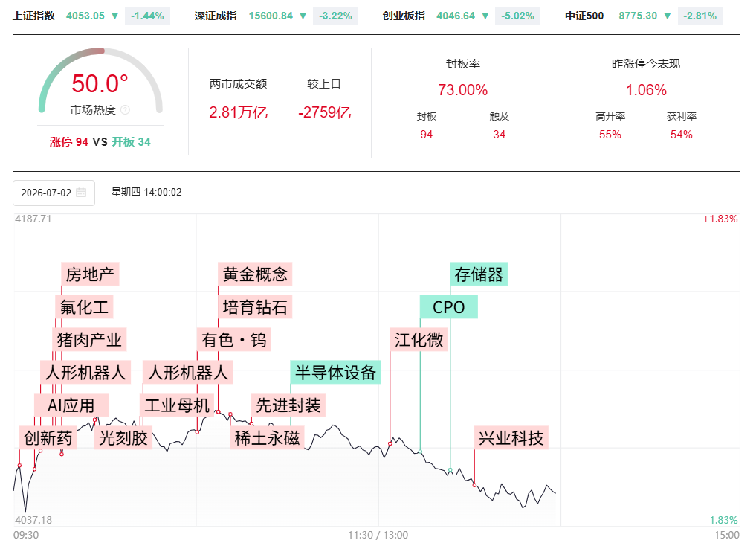Click the down arrow beside 深证成指 value

pyautogui.click(x=303, y=16)
